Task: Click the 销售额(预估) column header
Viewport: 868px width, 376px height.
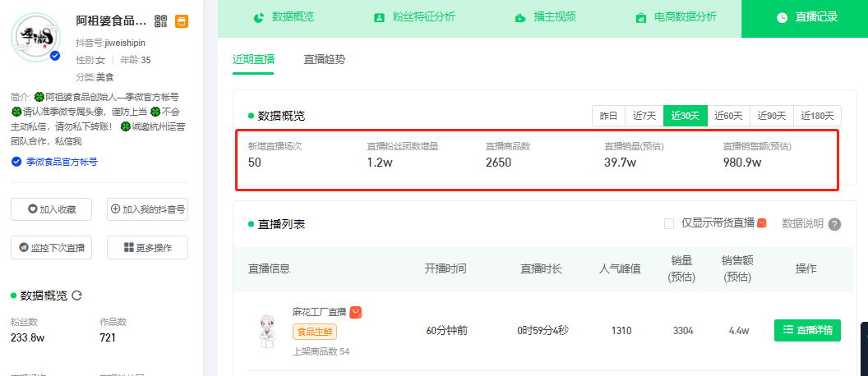Action: click(736, 268)
